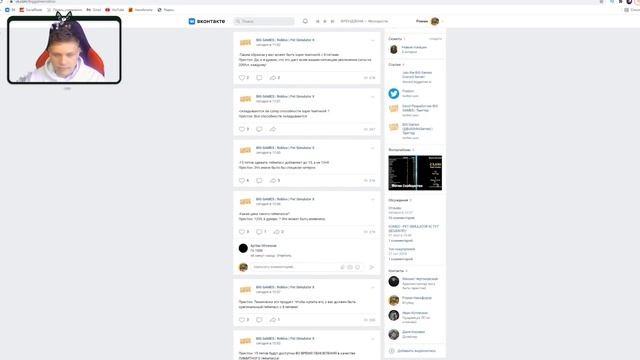
Task: Open the second post's BIG GAMES title link
Action: [x=285, y=96]
